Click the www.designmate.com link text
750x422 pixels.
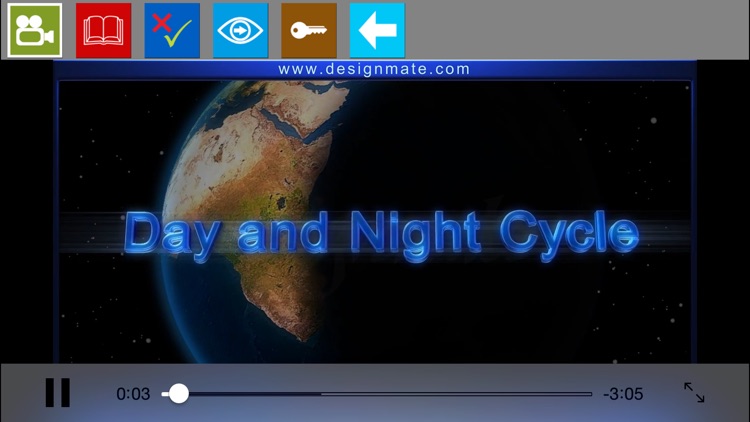pyautogui.click(x=374, y=69)
